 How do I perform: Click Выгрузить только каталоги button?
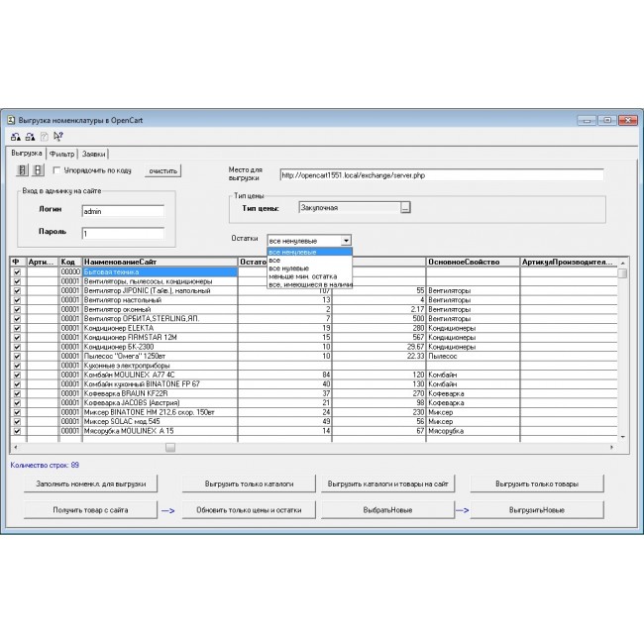coord(247,483)
